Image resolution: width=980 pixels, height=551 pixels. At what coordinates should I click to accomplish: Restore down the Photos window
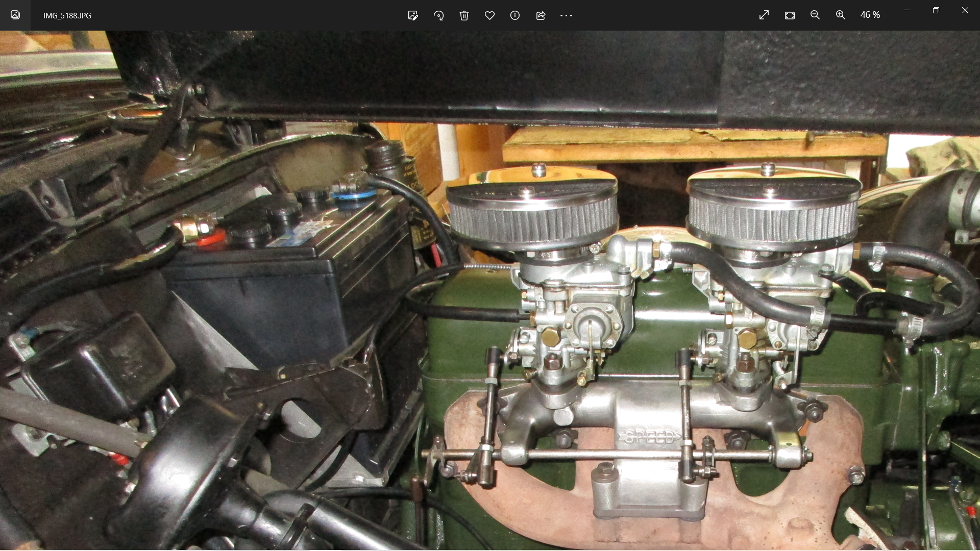(936, 10)
